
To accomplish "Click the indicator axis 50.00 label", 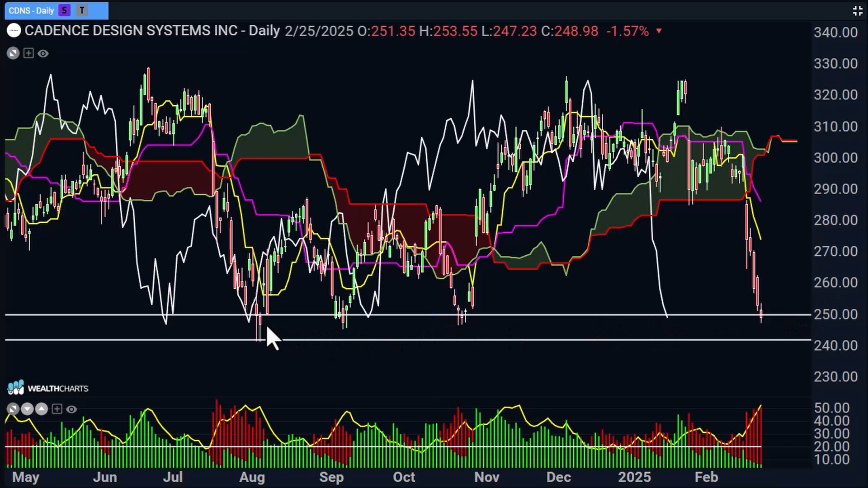I will click(x=831, y=408).
